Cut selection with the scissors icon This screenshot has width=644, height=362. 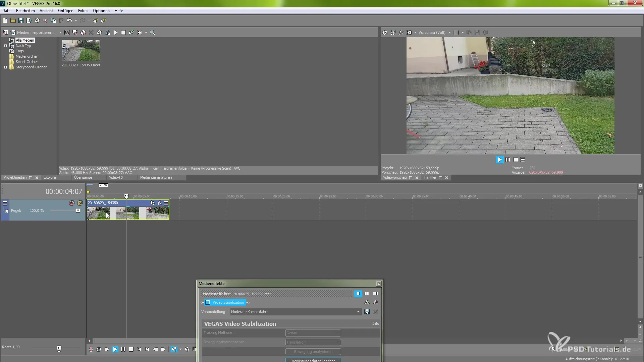[x=45, y=20]
